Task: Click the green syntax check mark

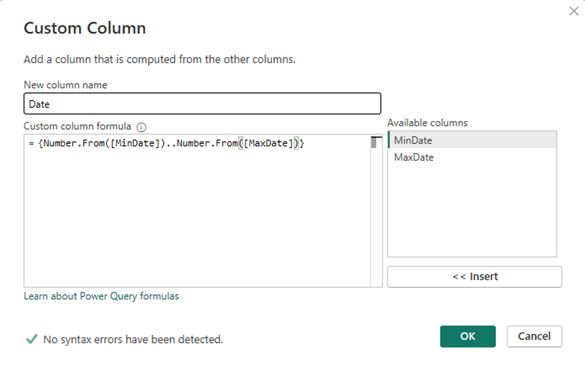Action: [31, 339]
